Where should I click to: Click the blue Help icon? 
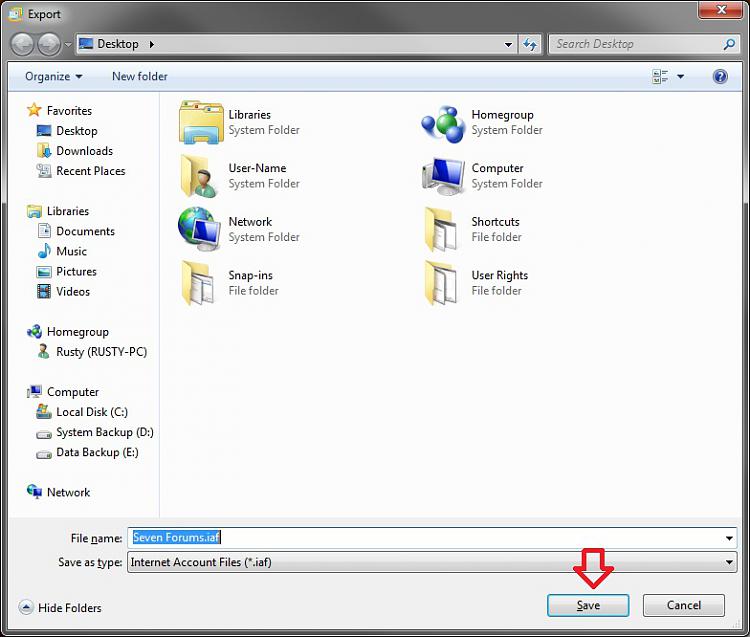point(720,77)
